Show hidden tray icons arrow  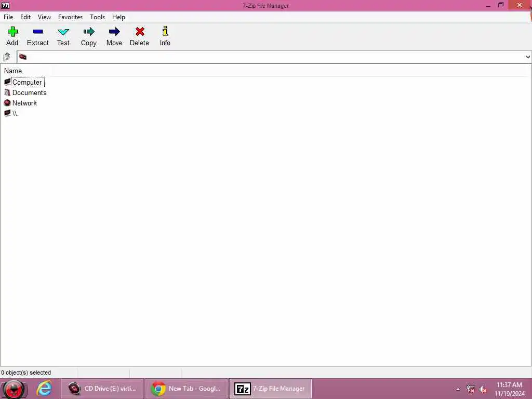pos(458,389)
